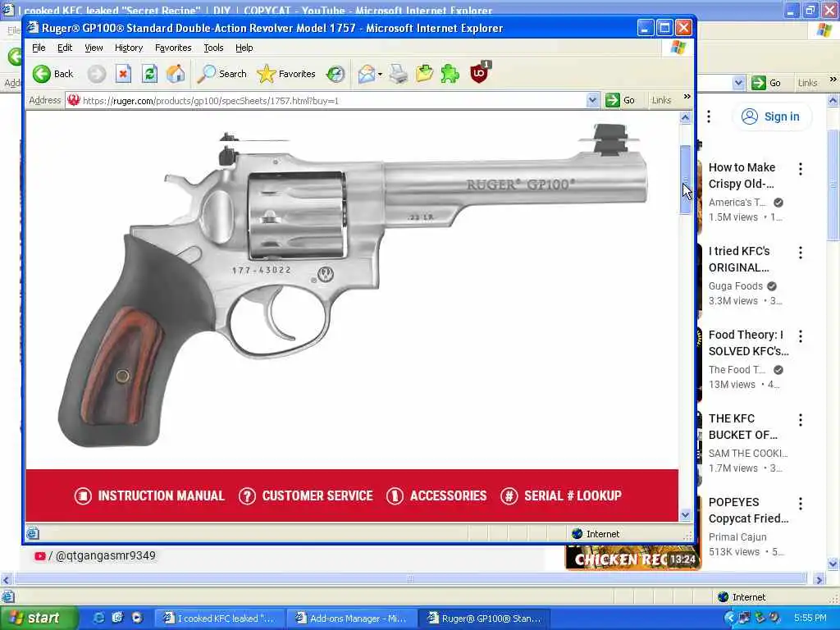Image resolution: width=840 pixels, height=630 pixels.
Task: Expand address dropdown in the YouTube window
Action: click(x=738, y=83)
